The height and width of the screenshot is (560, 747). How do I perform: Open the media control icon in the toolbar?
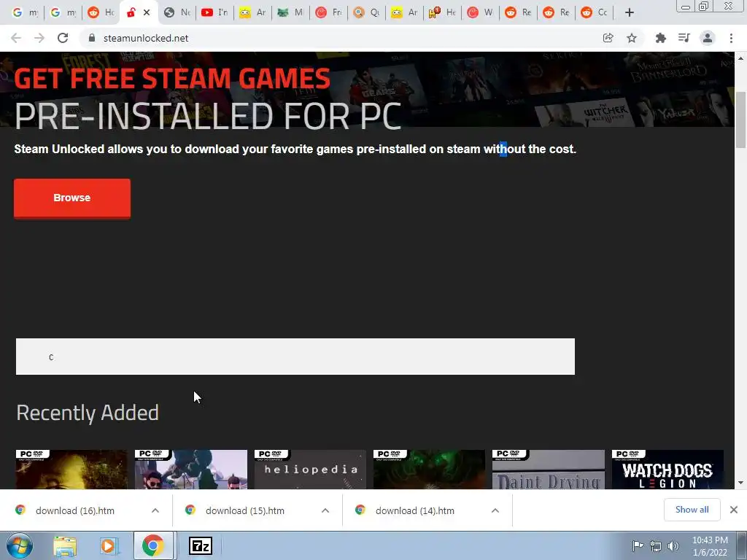click(684, 38)
